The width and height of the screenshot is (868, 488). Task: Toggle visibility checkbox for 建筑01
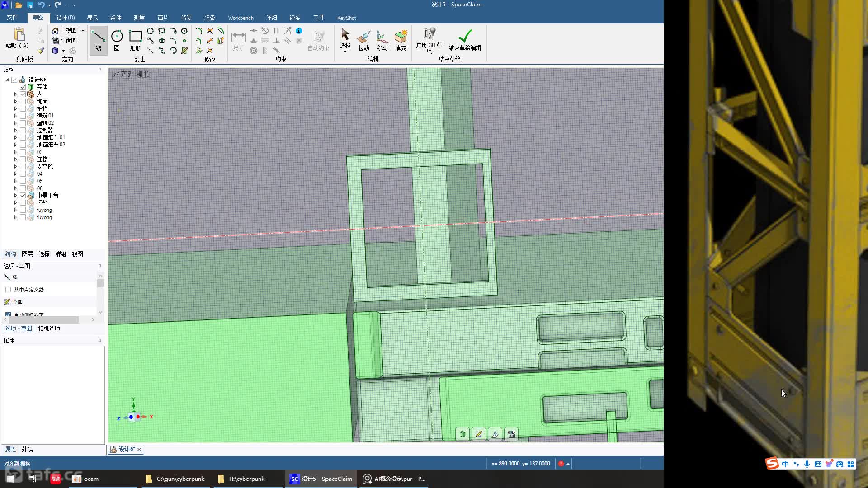click(23, 116)
